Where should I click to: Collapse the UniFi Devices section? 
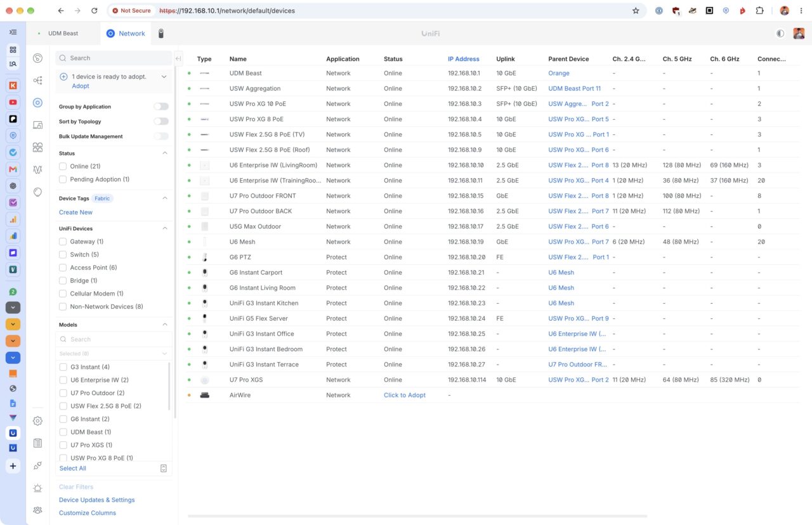[x=165, y=228]
